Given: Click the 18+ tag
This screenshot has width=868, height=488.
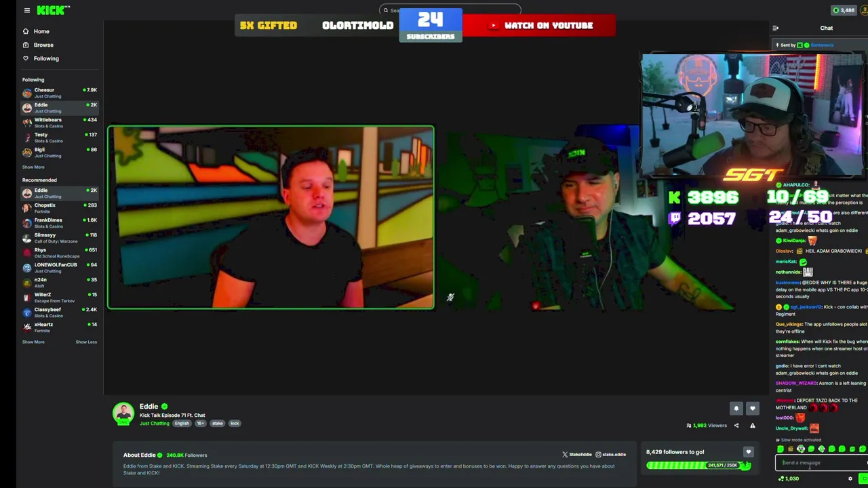Looking at the screenshot, I should (x=200, y=424).
